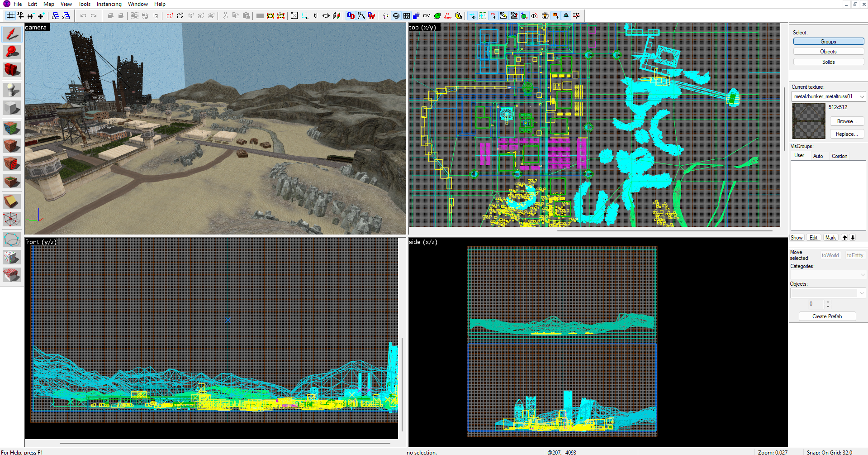Click the Apply Current Texture brick icon
Screen dimensions: 868x455
(x=12, y=146)
